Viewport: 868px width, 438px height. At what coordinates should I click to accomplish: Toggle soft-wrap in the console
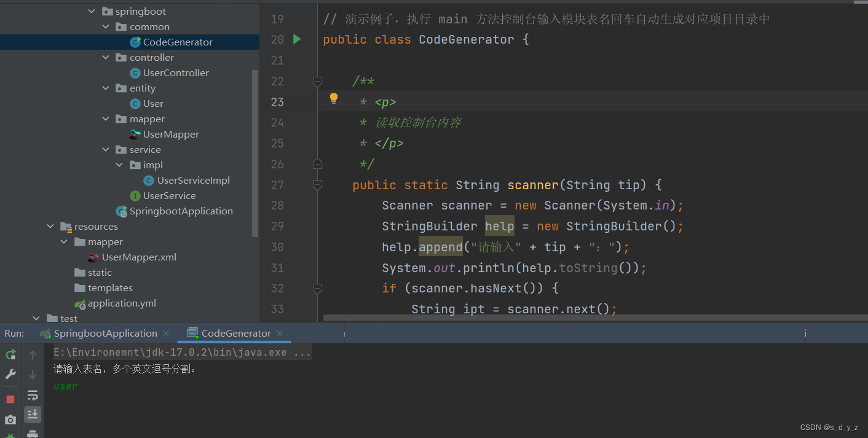tap(33, 395)
